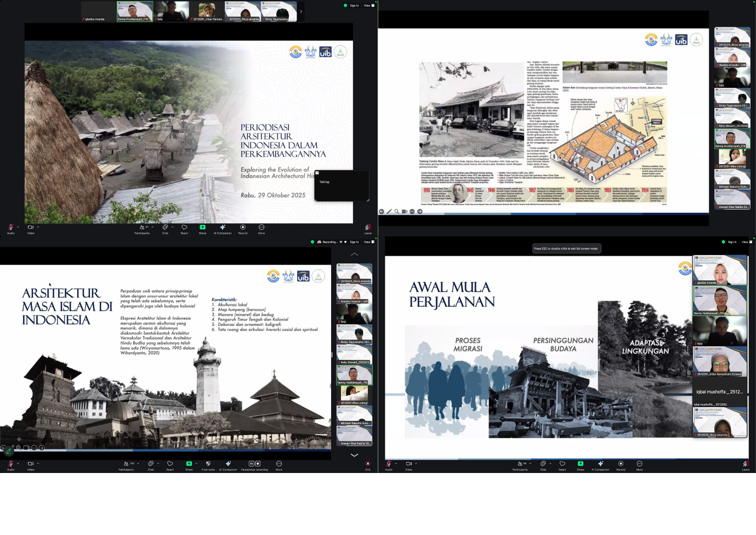This screenshot has width=756, height=535.
Task: Select Denny Huldiansyah thumbnail in top gallery strip
Action: pyautogui.click(x=134, y=12)
